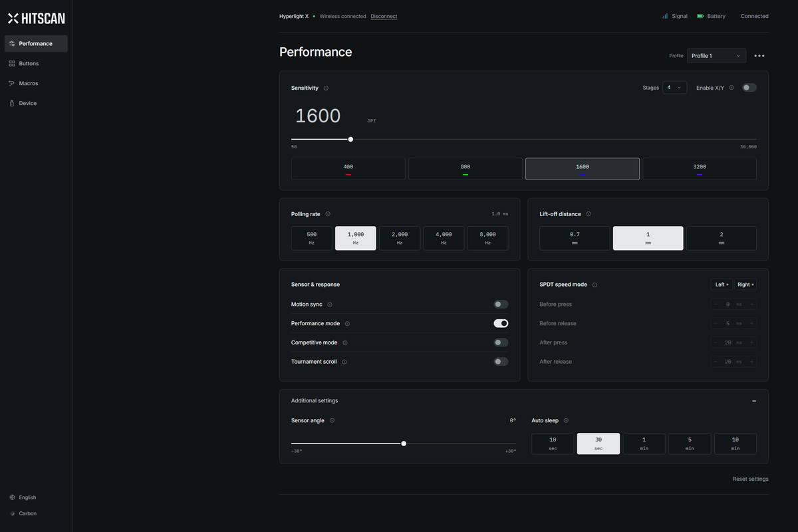Select the Right SPDT button
The height and width of the screenshot is (532, 798).
click(x=745, y=285)
